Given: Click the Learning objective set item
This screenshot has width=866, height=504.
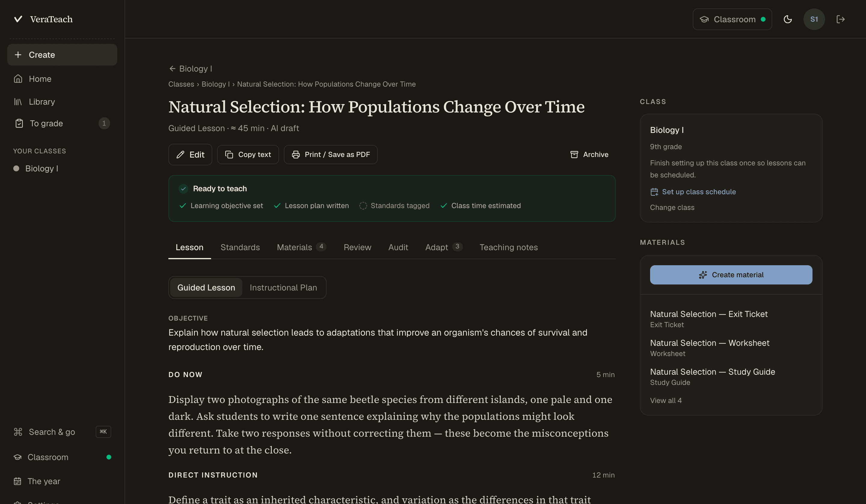Looking at the screenshot, I should (x=221, y=206).
